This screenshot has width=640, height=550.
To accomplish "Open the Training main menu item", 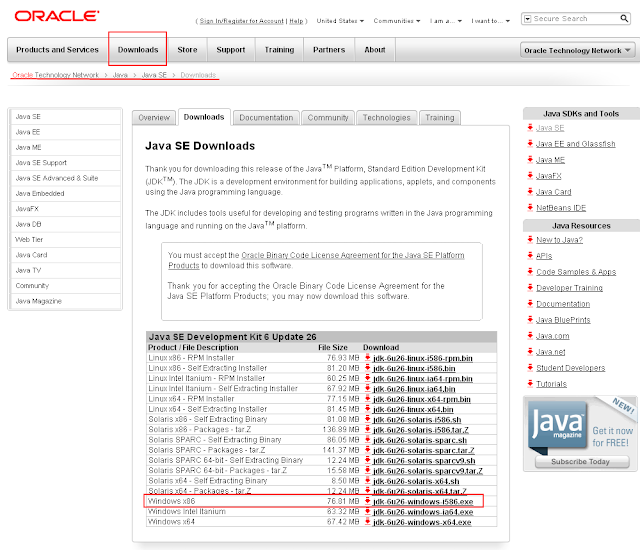I will (x=279, y=50).
